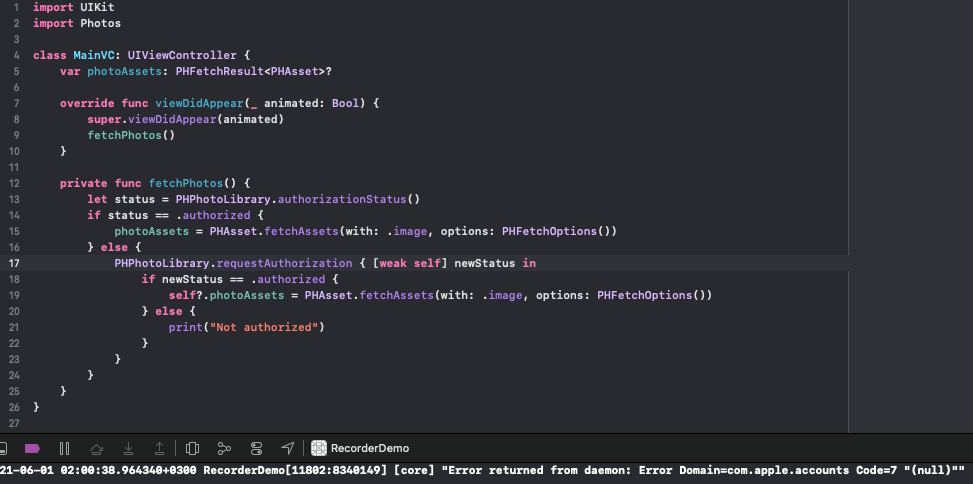
Task: Open the Debug View Hierarchy icon
Action: (x=192, y=448)
